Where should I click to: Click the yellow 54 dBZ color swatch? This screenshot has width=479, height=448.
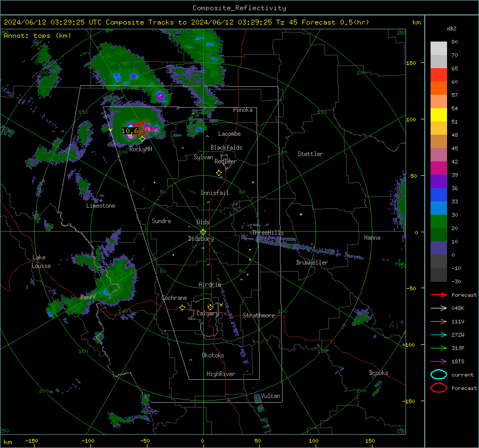[x=439, y=115]
